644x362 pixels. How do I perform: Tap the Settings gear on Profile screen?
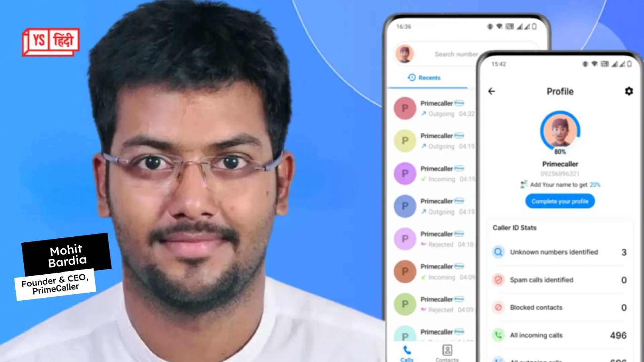(629, 91)
